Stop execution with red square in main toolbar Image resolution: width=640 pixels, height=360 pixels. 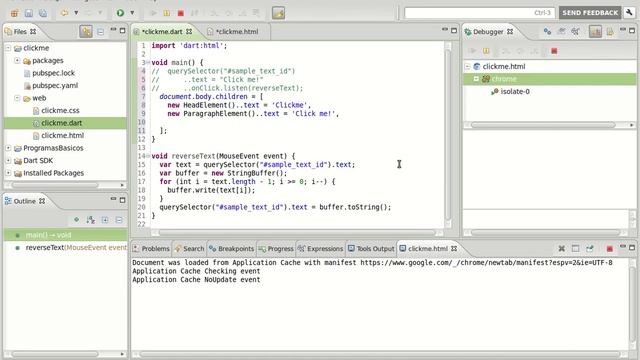[180, 13]
